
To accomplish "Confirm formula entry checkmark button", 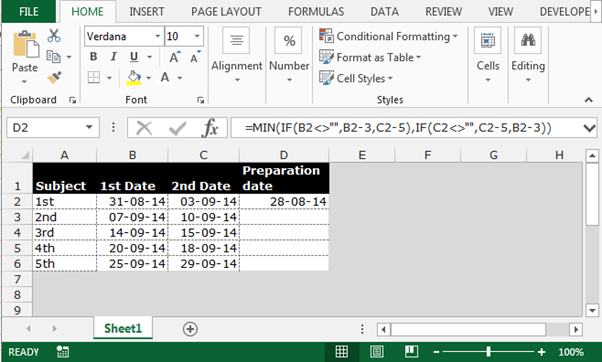I will tap(177, 128).
